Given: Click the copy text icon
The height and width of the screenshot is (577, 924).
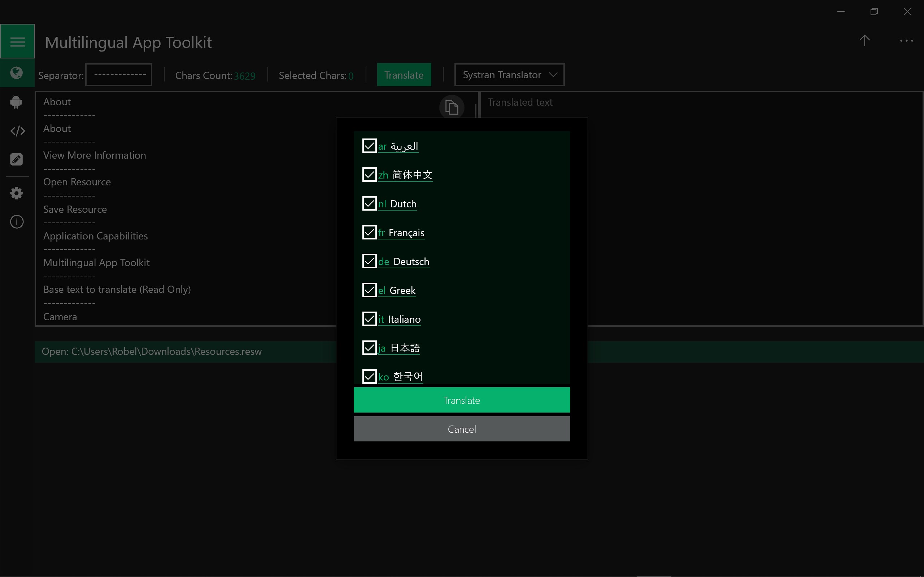Looking at the screenshot, I should 452,107.
